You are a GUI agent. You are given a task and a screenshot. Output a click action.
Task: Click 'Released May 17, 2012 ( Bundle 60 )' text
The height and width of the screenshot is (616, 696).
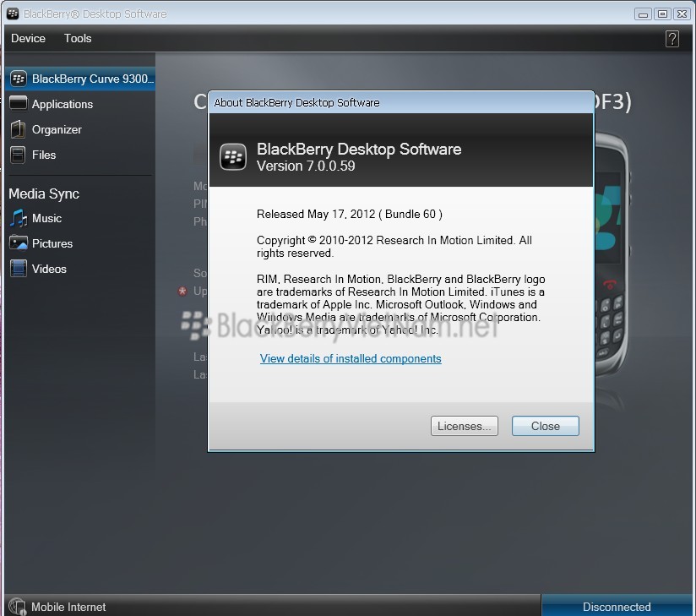pyautogui.click(x=350, y=214)
